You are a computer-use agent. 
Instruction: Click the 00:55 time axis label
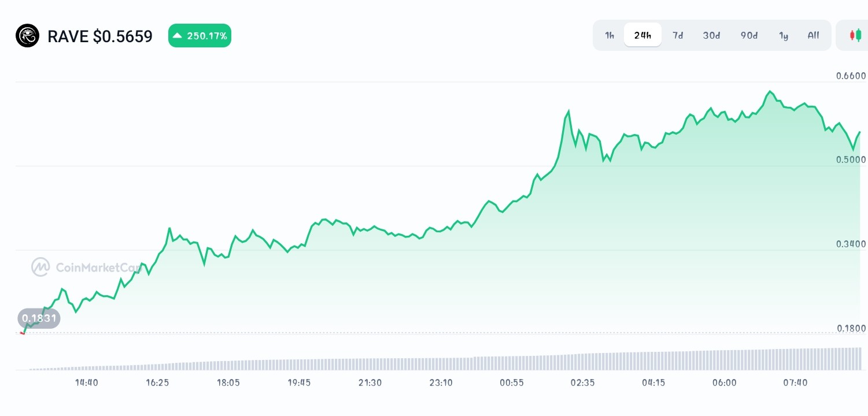512,382
